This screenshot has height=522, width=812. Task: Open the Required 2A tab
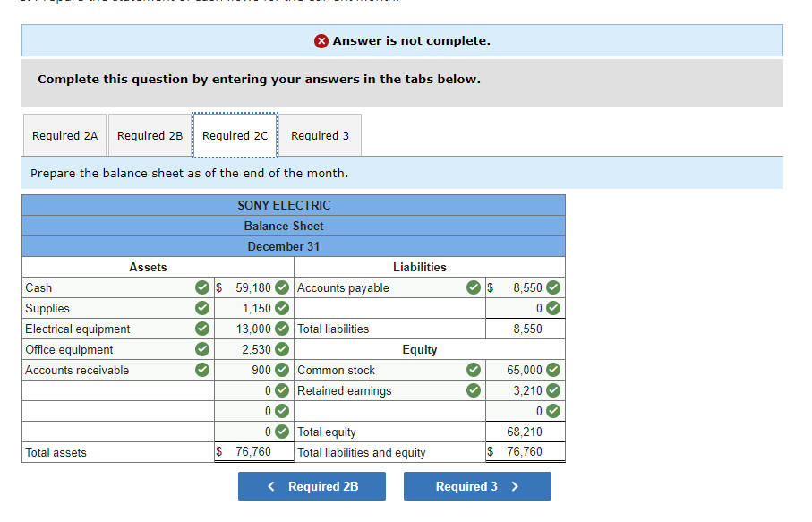tap(64, 136)
